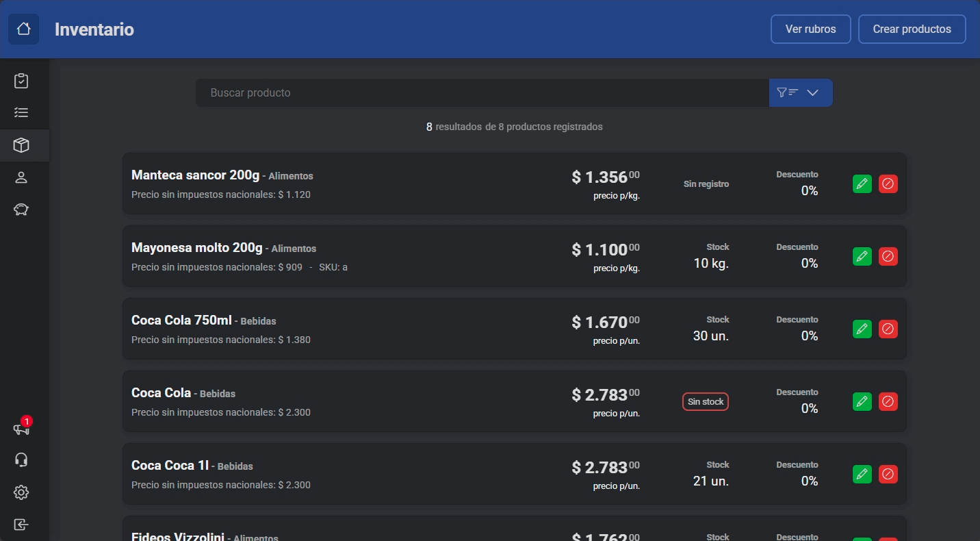Edit the Coca Cola 750ml product

point(862,329)
